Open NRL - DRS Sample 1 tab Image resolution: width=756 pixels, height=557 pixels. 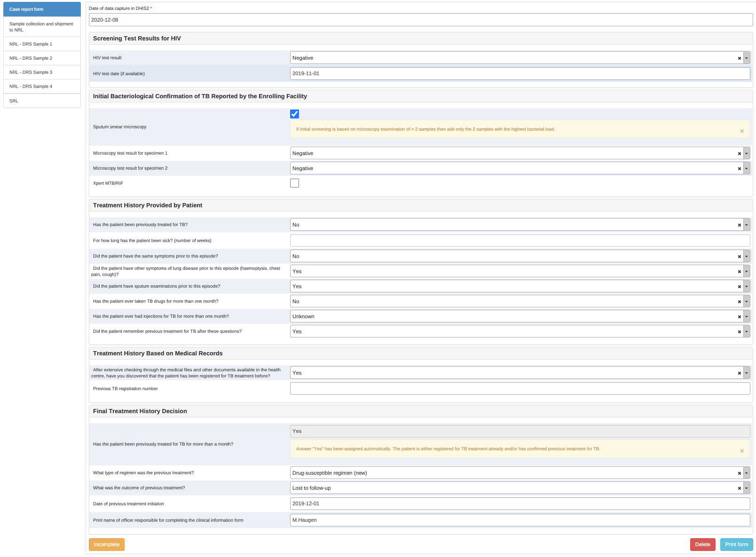[42, 44]
